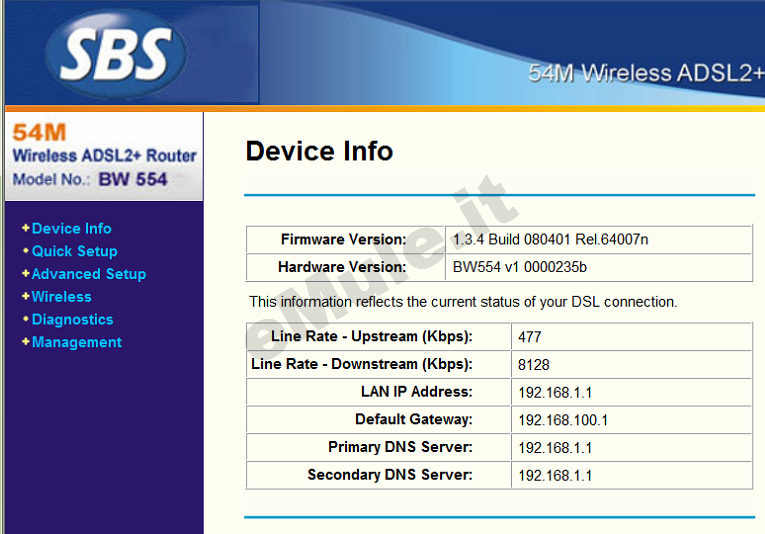765x534 pixels.
Task: Click the bullet icon beside Diagnostics
Action: click(x=26, y=319)
